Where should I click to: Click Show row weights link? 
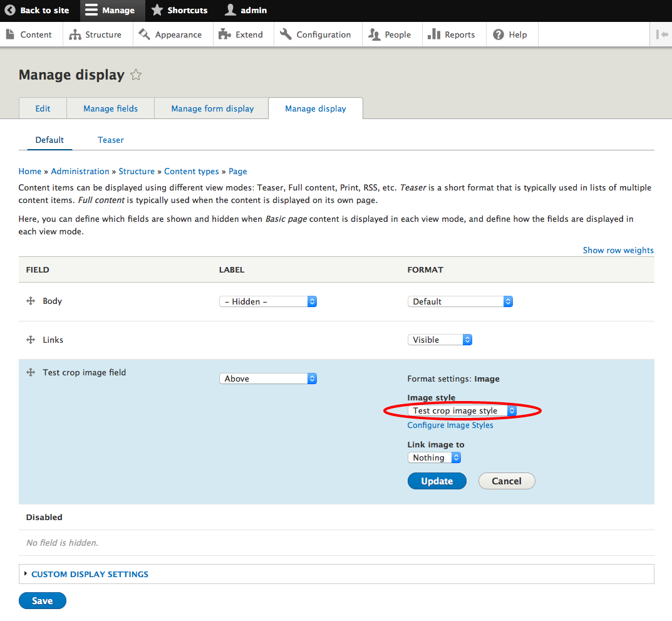point(618,250)
